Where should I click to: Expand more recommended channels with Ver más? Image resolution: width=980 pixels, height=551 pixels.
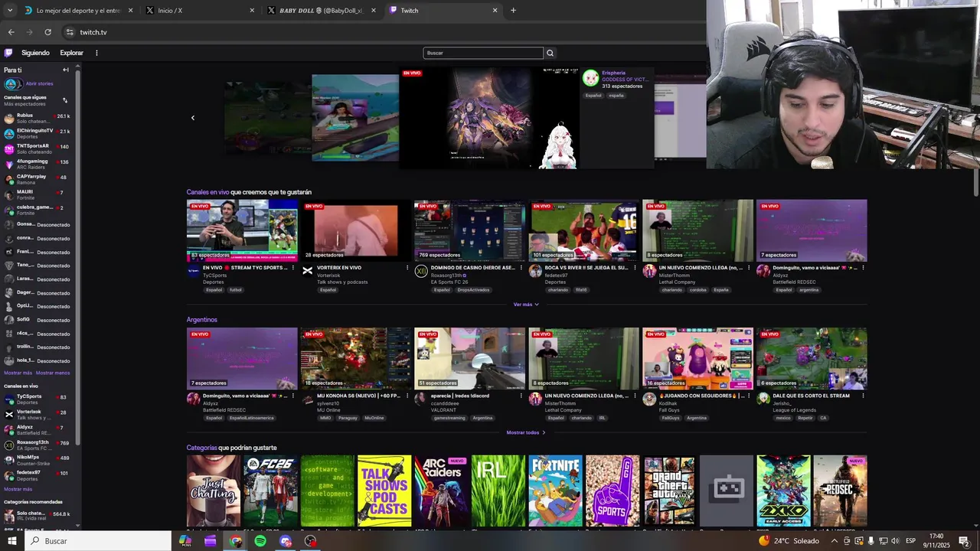[x=526, y=305]
